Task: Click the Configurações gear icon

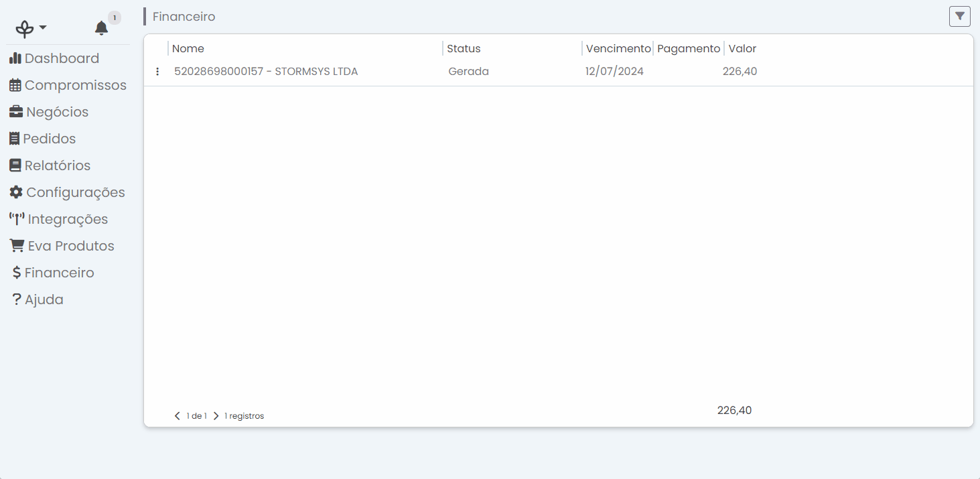Action: point(15,192)
